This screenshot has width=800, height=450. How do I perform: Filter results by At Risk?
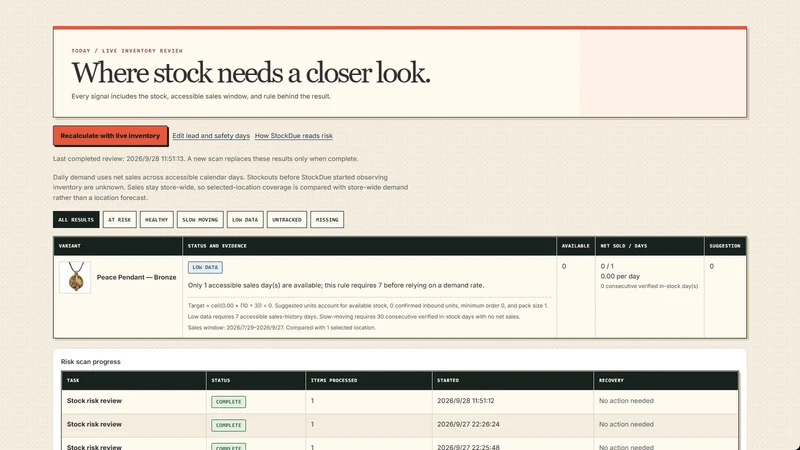click(x=119, y=219)
